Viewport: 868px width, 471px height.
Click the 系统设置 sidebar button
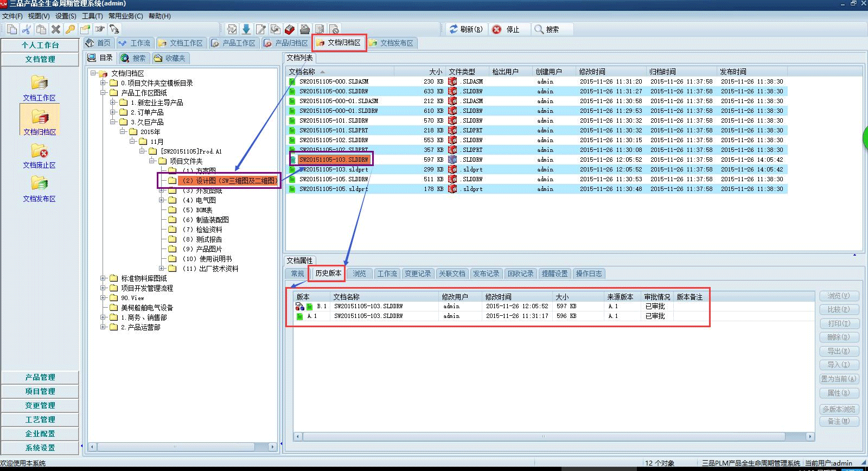(x=40, y=448)
